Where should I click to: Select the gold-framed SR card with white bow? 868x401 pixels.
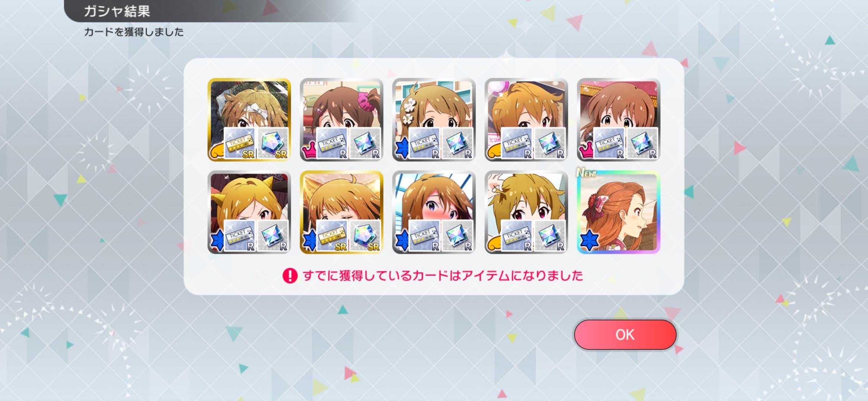[x=249, y=120]
